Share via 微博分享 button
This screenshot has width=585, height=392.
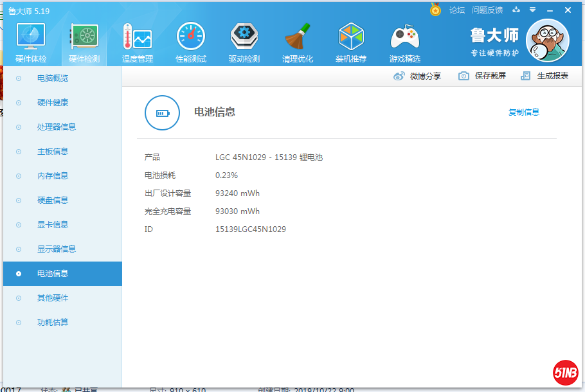click(418, 76)
